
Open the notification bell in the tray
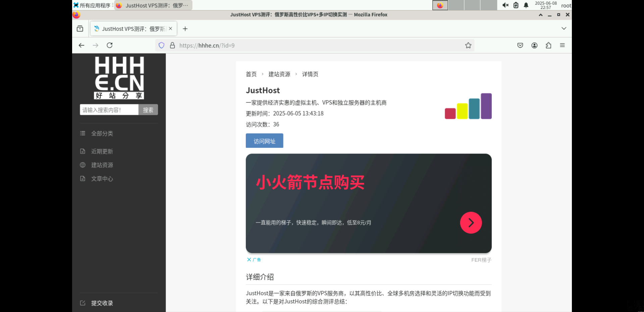(x=526, y=5)
